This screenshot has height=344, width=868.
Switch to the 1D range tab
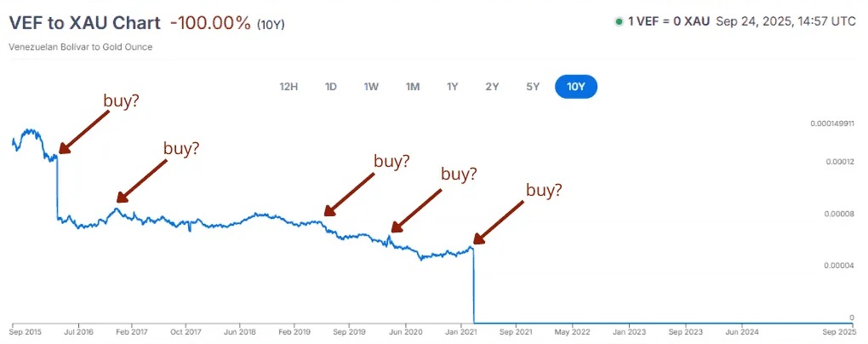tap(331, 86)
